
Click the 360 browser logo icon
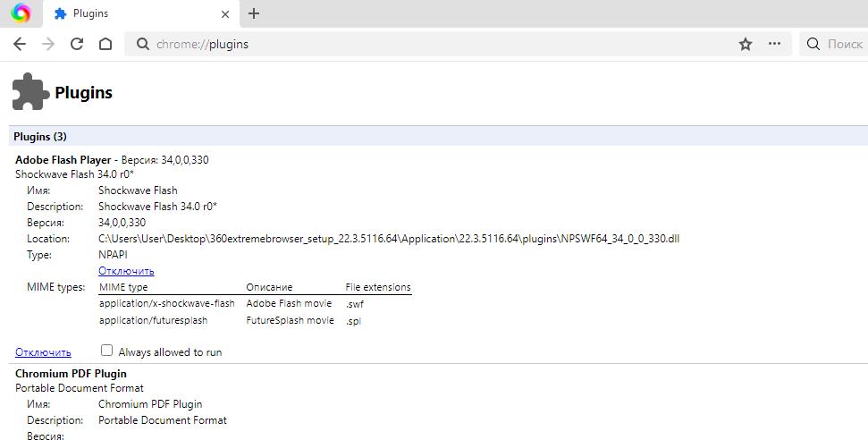(21, 13)
